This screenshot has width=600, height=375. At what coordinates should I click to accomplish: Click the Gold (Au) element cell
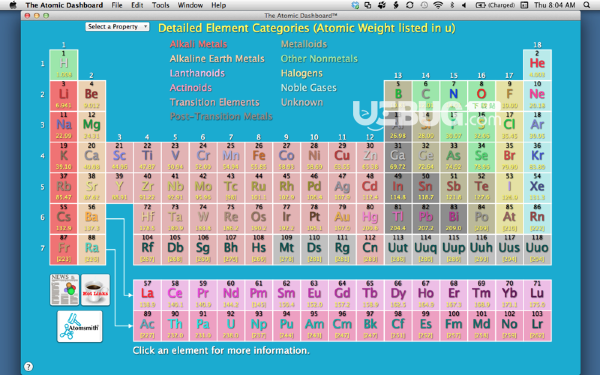342,218
